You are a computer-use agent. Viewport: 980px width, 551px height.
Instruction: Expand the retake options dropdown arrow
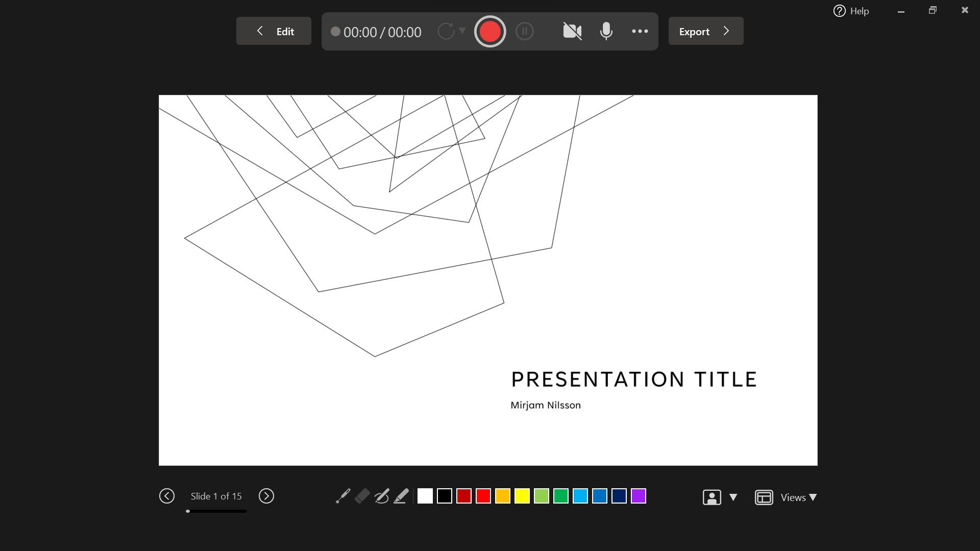[x=462, y=31]
